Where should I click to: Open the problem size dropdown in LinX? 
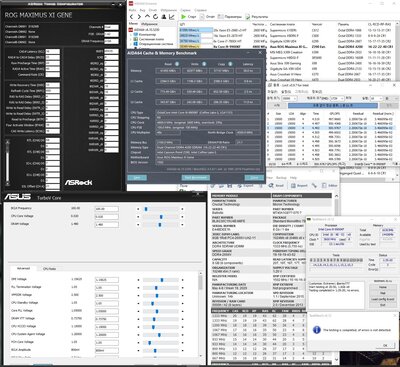[x=289, y=98]
